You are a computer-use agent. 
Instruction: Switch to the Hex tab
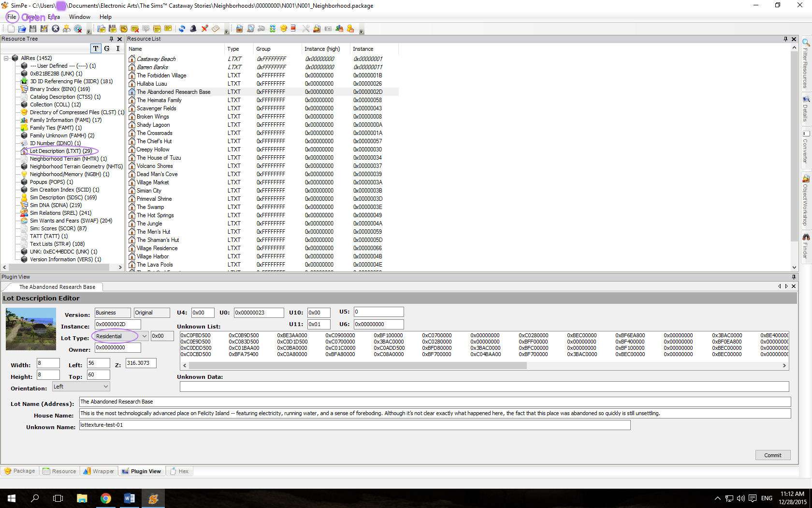[179, 471]
